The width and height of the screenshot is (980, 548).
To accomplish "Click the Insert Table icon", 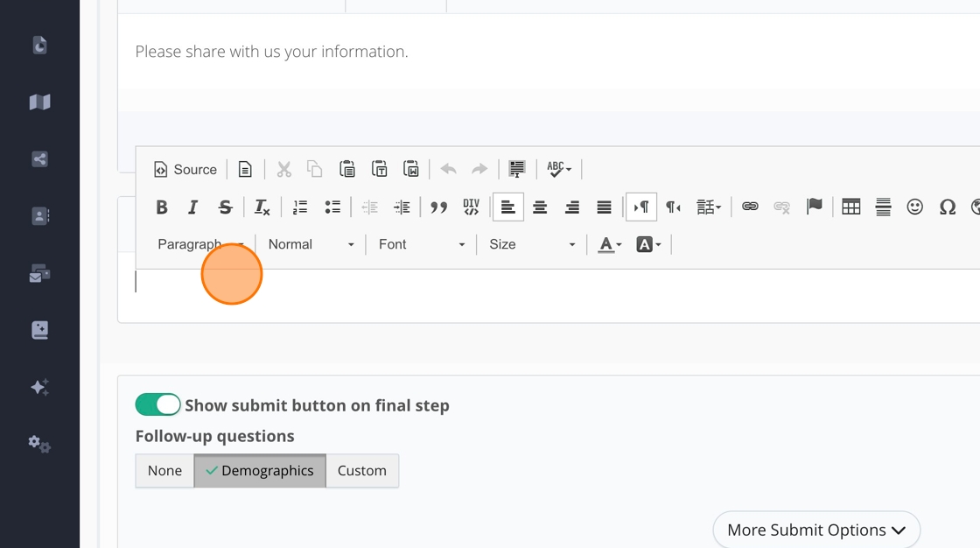I will (x=851, y=207).
